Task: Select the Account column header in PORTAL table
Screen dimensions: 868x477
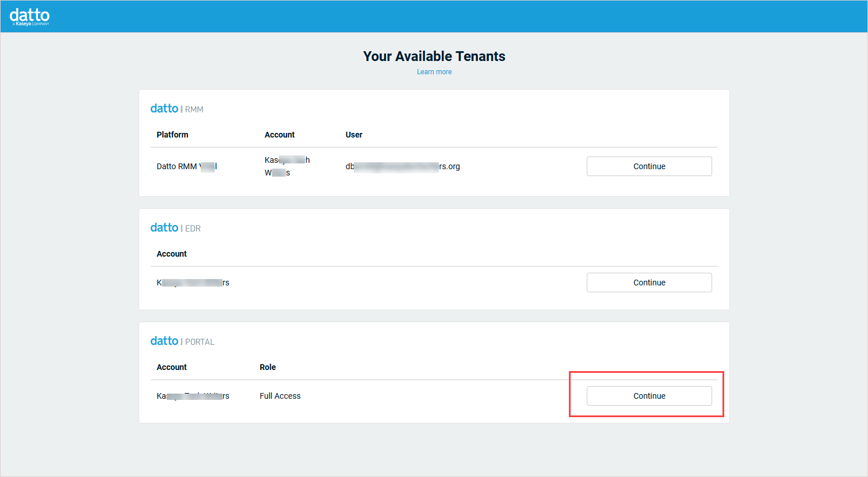Action: point(171,367)
